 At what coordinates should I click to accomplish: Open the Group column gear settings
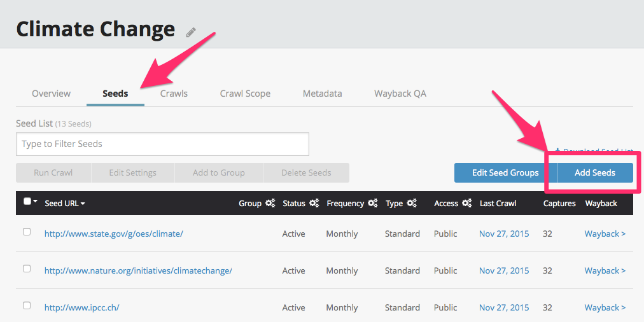[x=270, y=204]
